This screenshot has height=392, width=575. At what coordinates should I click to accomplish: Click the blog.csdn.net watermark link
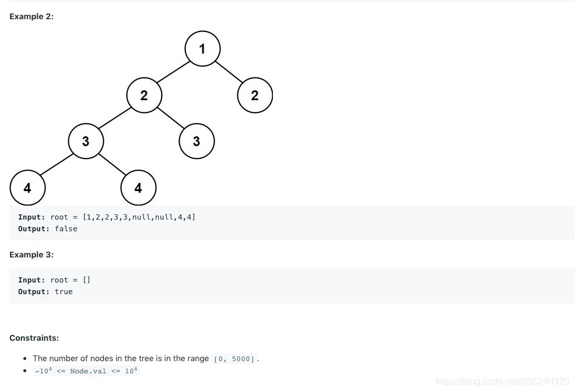pos(502,382)
